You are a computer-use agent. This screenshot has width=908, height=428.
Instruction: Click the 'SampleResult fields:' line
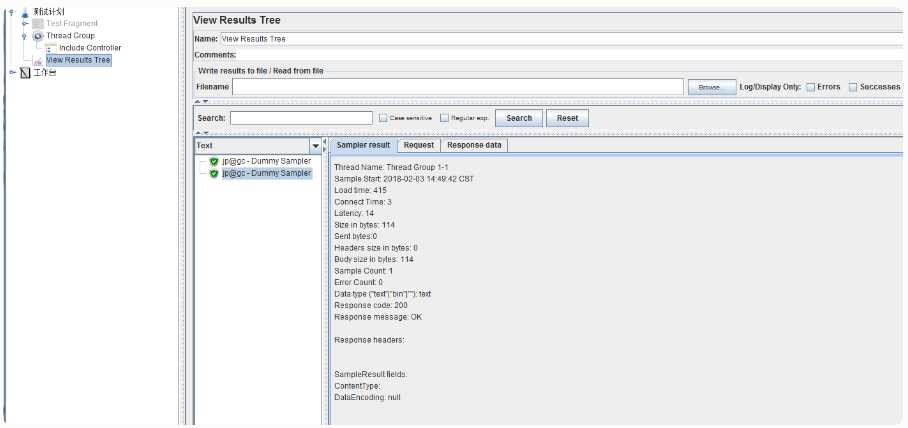(371, 374)
